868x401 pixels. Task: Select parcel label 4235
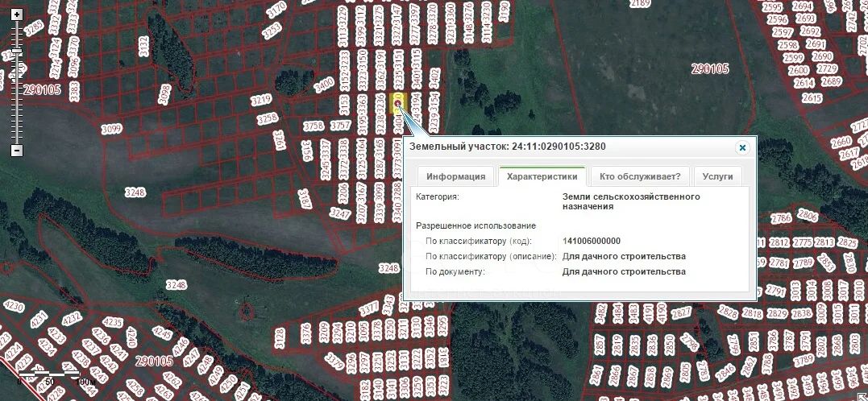click(x=113, y=322)
